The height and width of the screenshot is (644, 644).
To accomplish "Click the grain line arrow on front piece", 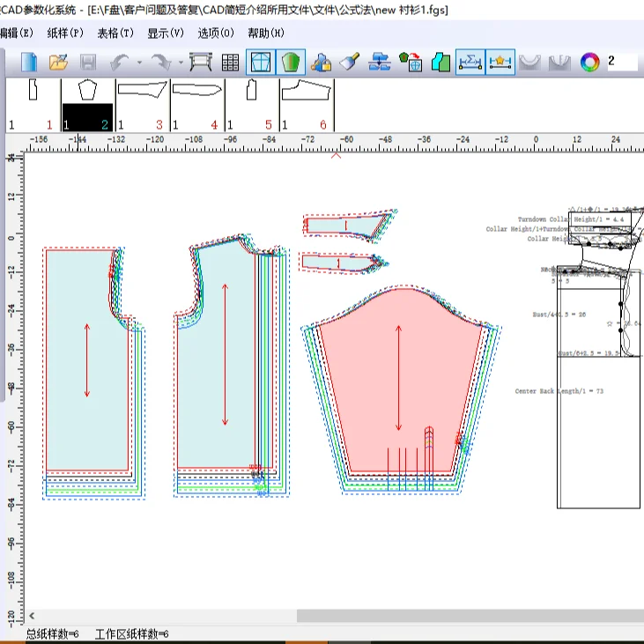I will [225, 354].
